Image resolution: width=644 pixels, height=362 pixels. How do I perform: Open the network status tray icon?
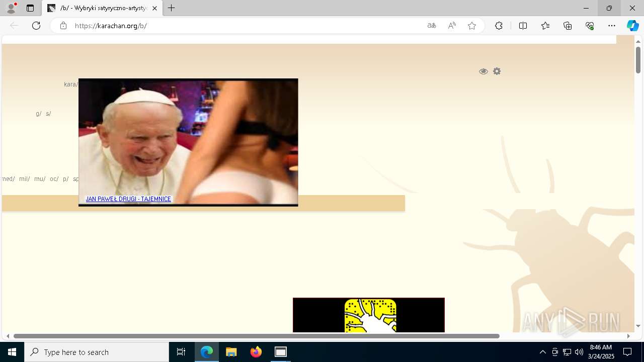pos(567,352)
